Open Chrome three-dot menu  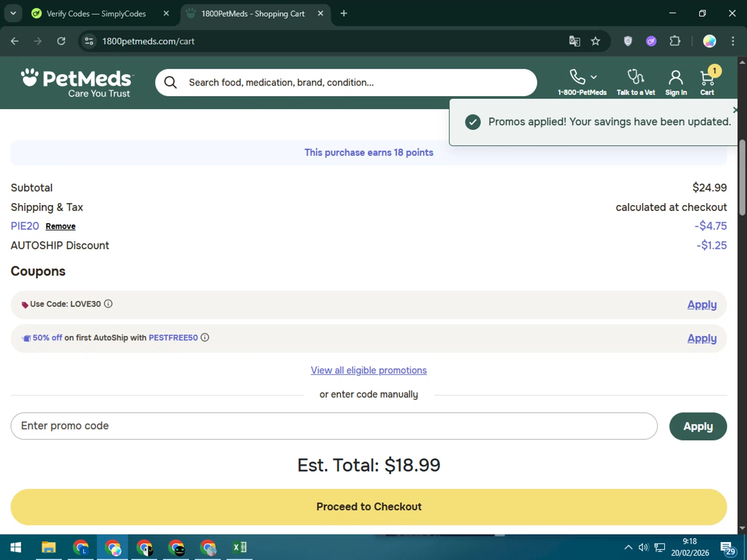tap(733, 41)
